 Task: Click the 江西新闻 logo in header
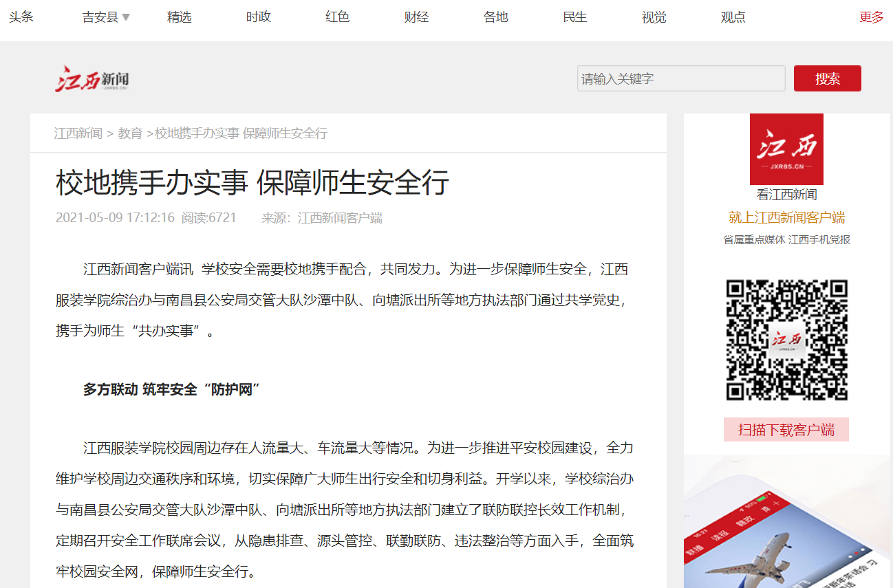(x=92, y=79)
